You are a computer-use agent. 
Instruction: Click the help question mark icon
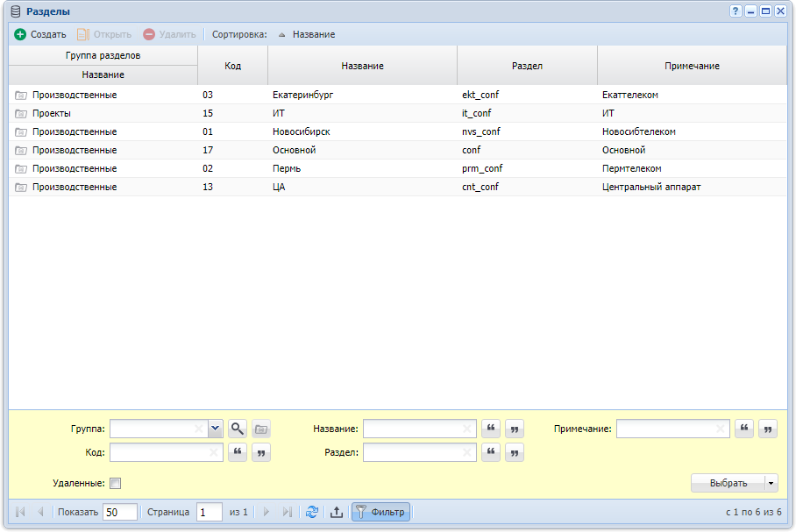[x=736, y=11]
